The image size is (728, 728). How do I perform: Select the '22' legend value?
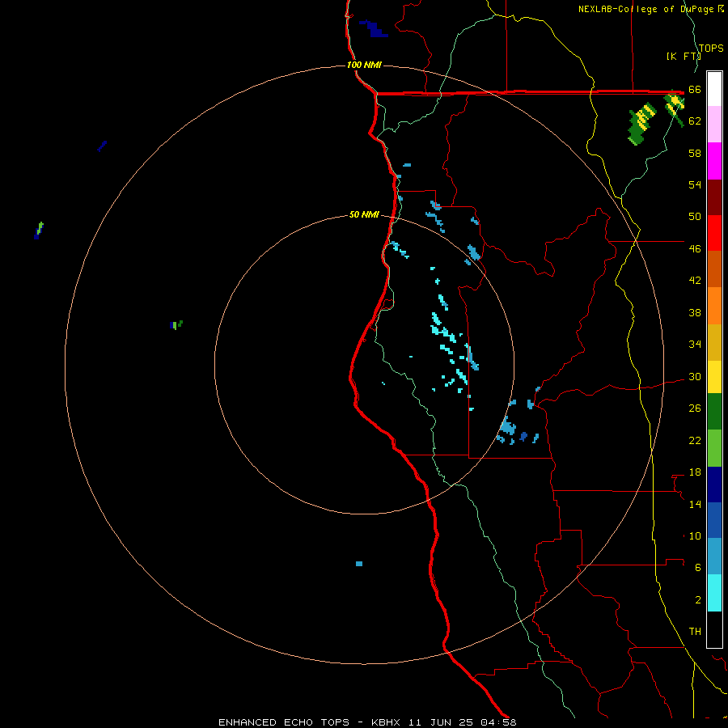point(695,441)
